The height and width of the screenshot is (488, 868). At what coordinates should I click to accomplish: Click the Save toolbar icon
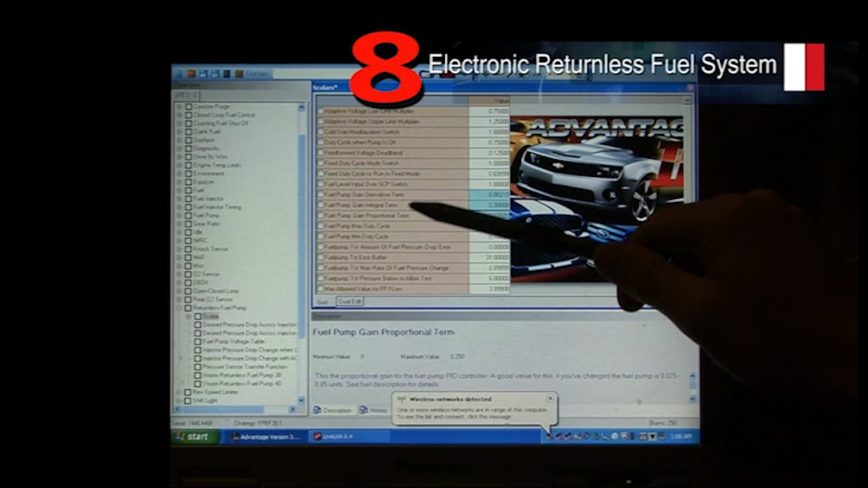coord(203,74)
